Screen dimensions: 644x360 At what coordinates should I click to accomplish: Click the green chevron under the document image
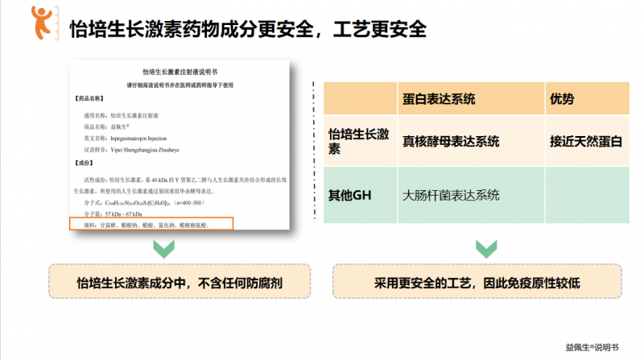(x=164, y=249)
